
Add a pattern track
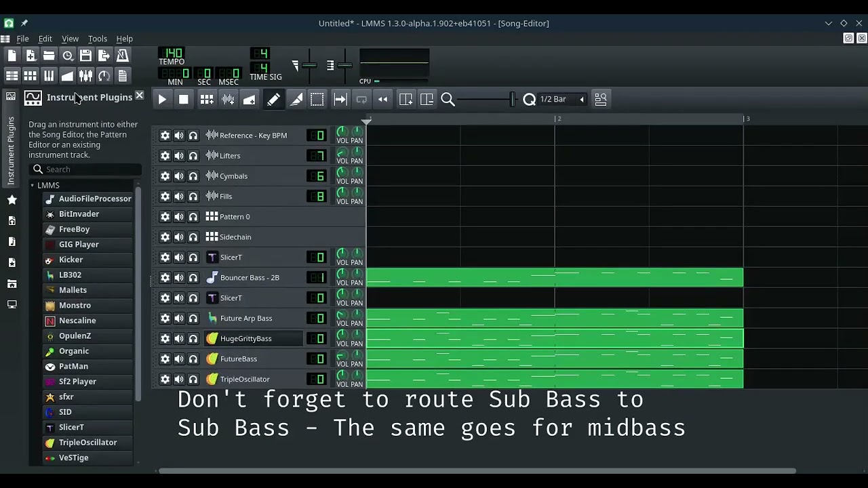(x=207, y=100)
